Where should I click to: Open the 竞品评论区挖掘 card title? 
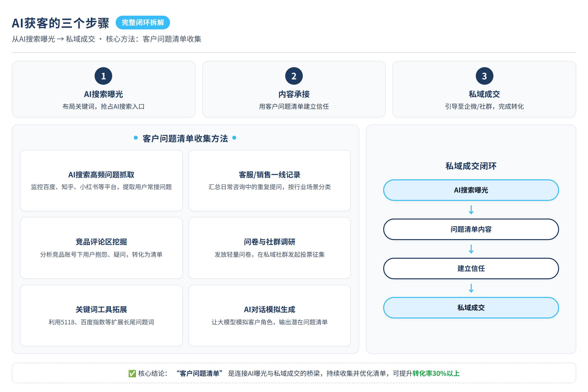pyautogui.click(x=101, y=242)
